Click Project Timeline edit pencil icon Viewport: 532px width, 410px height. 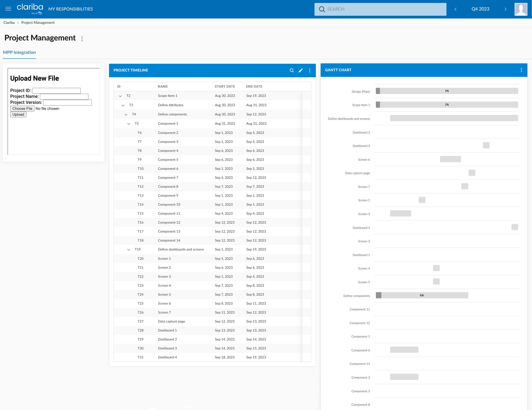pyautogui.click(x=301, y=70)
